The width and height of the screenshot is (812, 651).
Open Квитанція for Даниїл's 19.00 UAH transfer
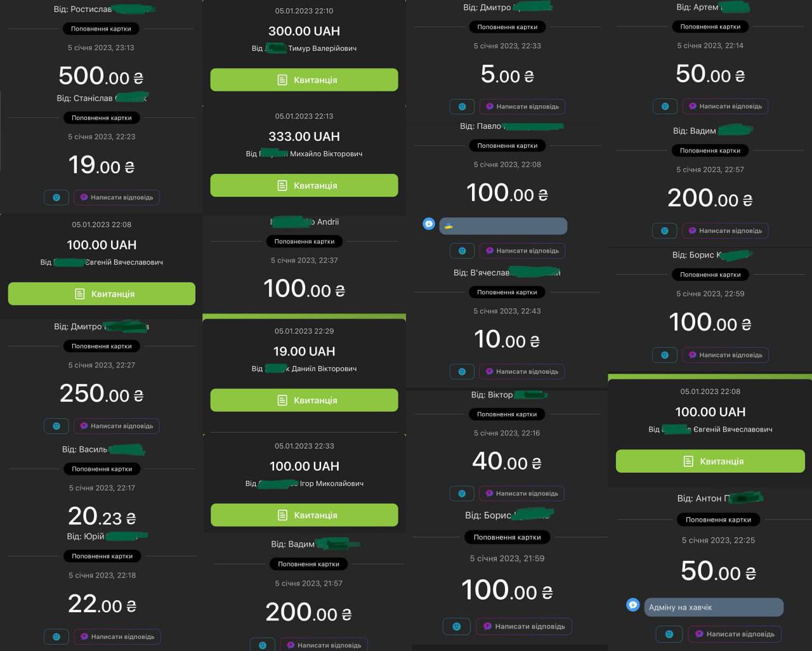[x=304, y=400]
